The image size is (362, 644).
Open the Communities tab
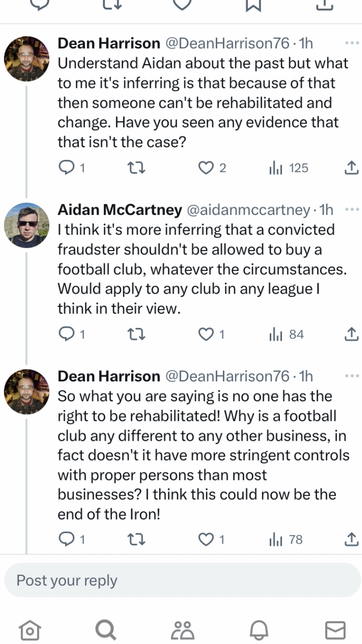coord(182,630)
